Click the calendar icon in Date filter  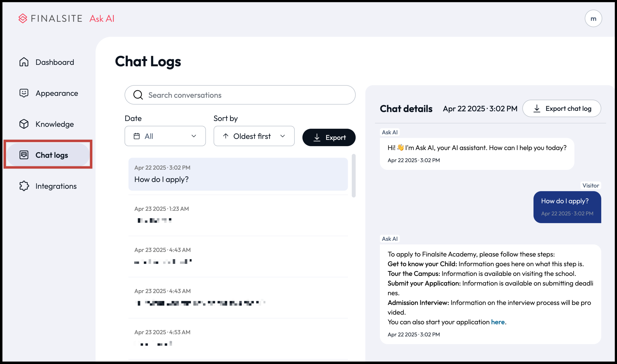[137, 136]
